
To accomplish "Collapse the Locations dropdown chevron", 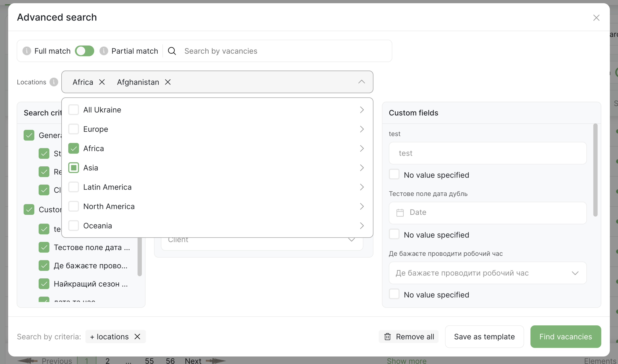I will tap(361, 82).
